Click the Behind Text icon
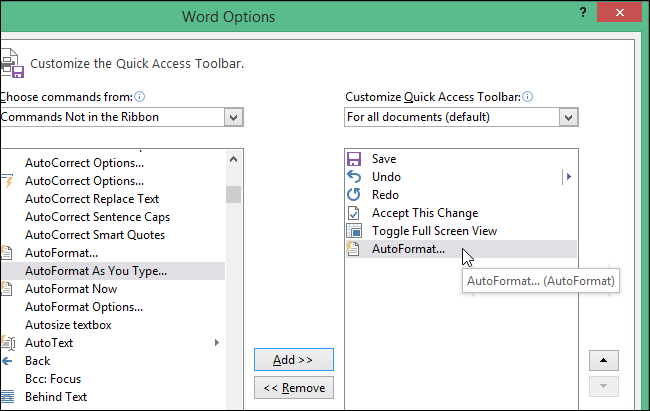The height and width of the screenshot is (411, 650). click(7, 396)
